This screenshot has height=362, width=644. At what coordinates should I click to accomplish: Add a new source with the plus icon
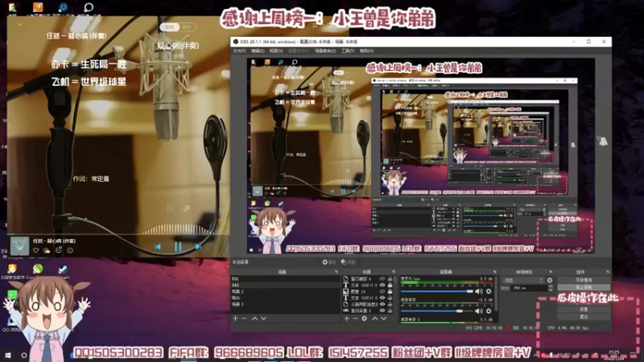click(x=346, y=319)
